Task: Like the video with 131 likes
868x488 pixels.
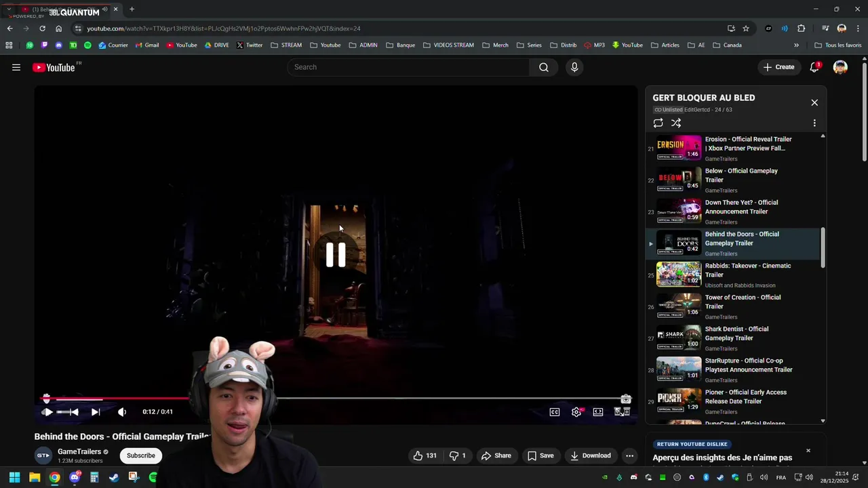Action: click(425, 455)
